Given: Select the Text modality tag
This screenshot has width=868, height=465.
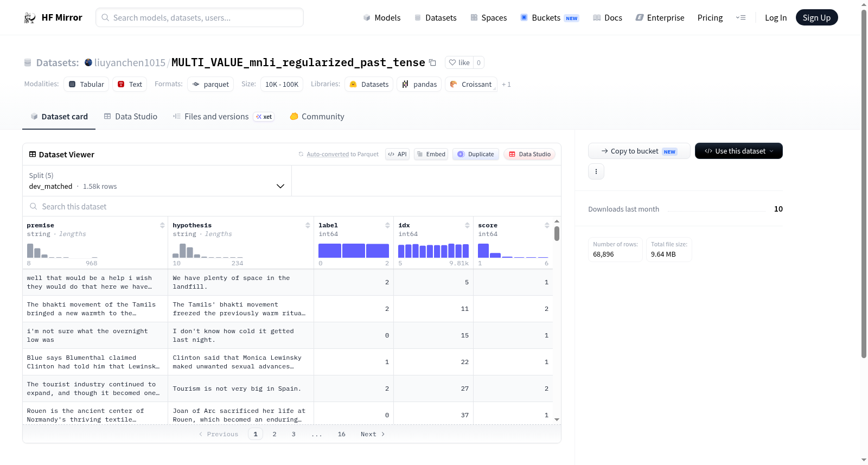Looking at the screenshot, I should 130,84.
